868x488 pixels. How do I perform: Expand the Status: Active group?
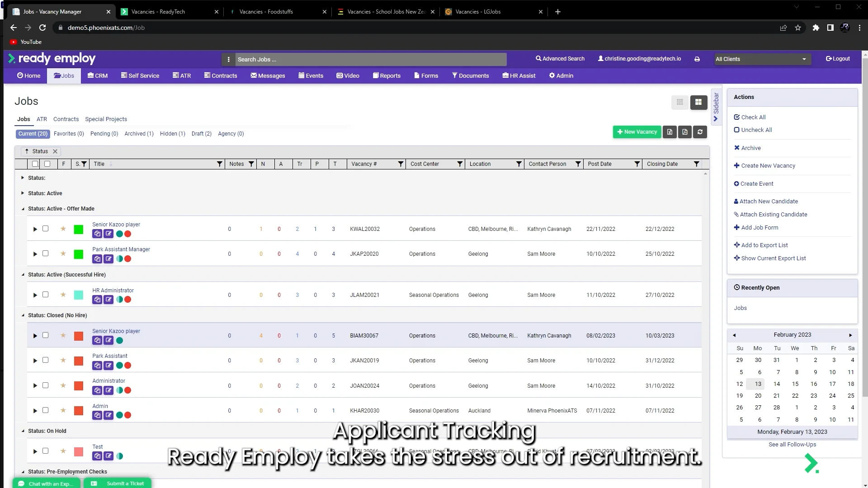click(23, 193)
